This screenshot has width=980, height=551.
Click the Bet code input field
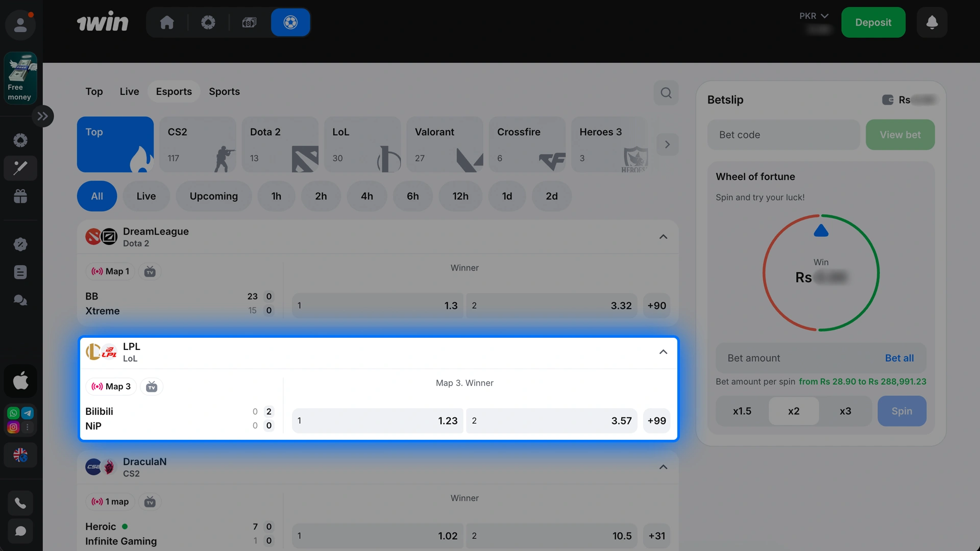coord(783,135)
